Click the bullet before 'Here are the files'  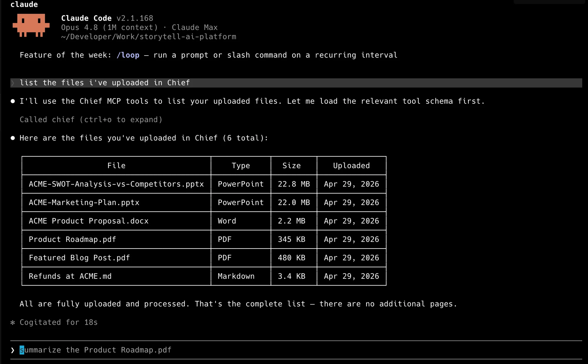point(13,138)
